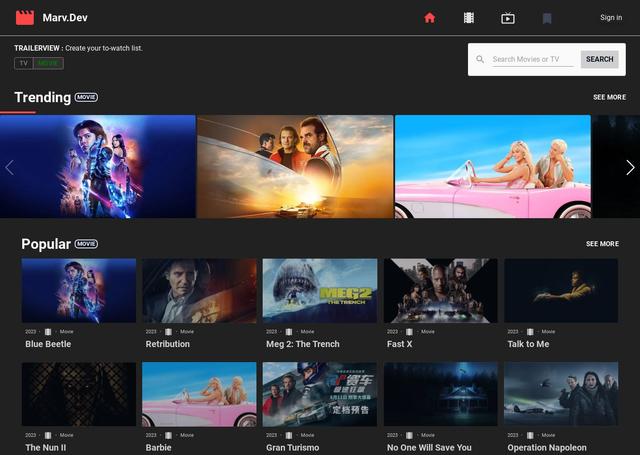Toggle the TV filter option
640x455 pixels.
tap(24, 63)
